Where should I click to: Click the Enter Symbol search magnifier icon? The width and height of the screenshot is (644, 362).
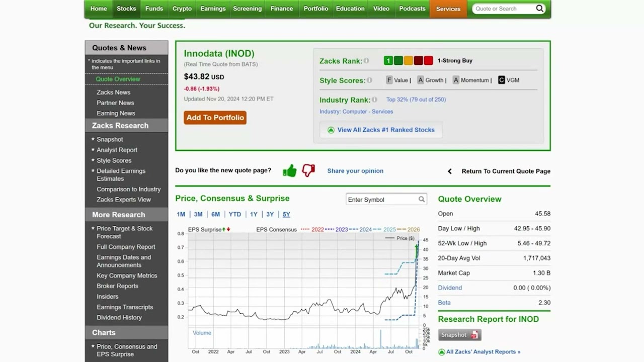422,200
